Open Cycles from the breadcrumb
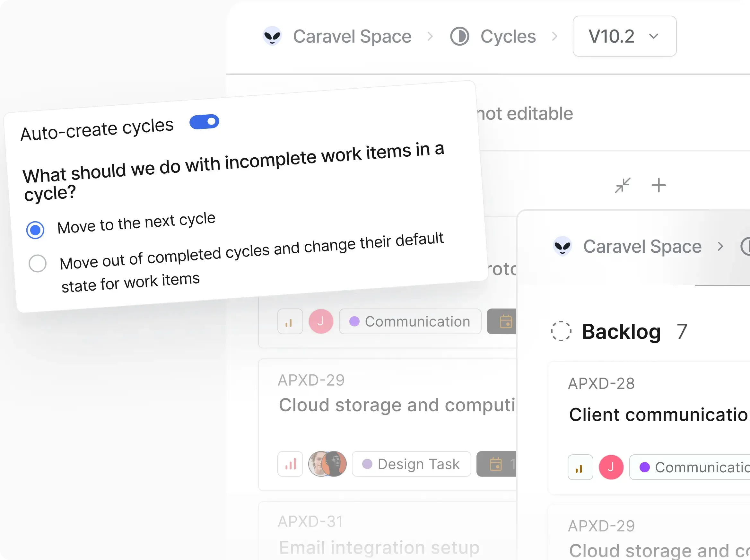Screen dimensions: 750x560 508,36
